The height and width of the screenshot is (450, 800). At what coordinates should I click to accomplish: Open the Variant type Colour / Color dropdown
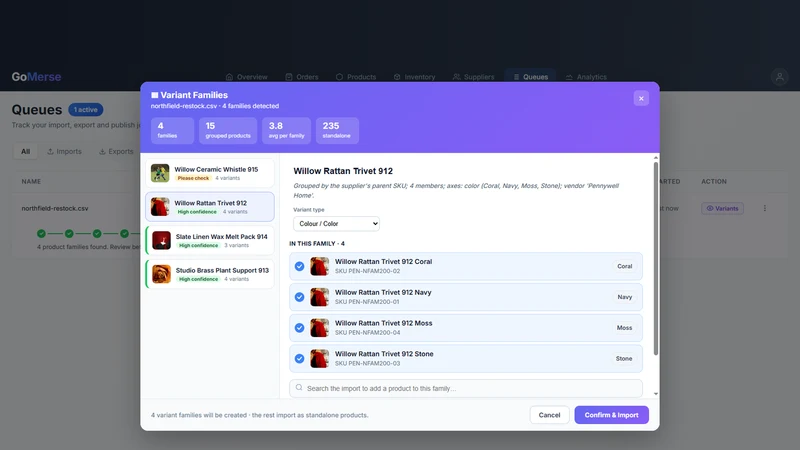(x=336, y=223)
